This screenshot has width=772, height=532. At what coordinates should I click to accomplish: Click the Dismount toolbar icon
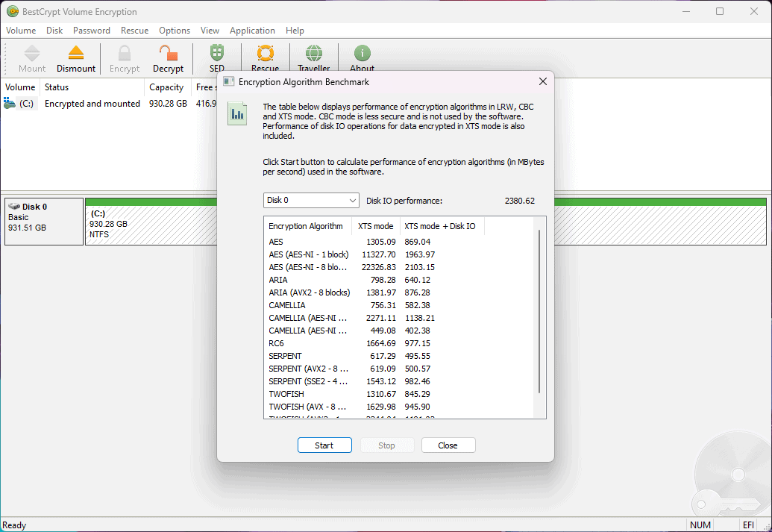76,53
